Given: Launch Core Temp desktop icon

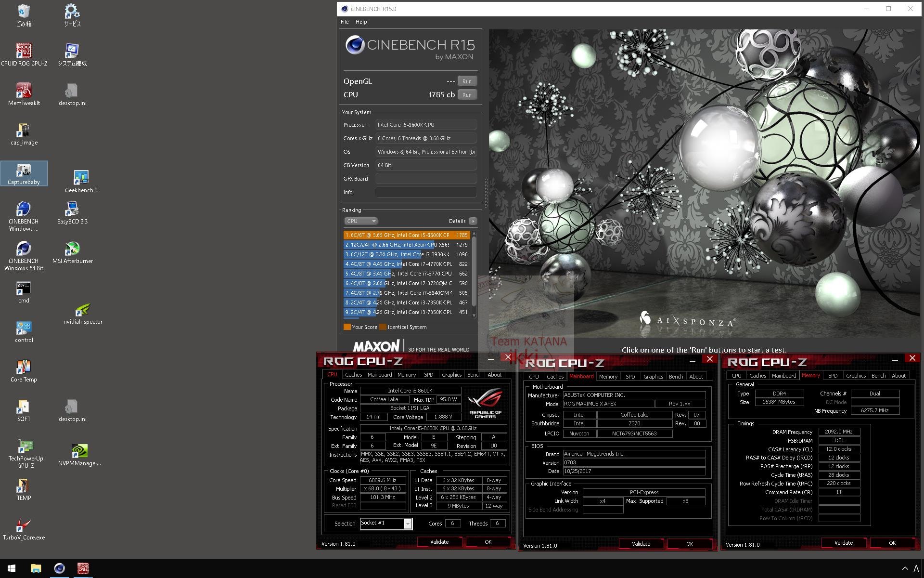Looking at the screenshot, I should point(24,371).
